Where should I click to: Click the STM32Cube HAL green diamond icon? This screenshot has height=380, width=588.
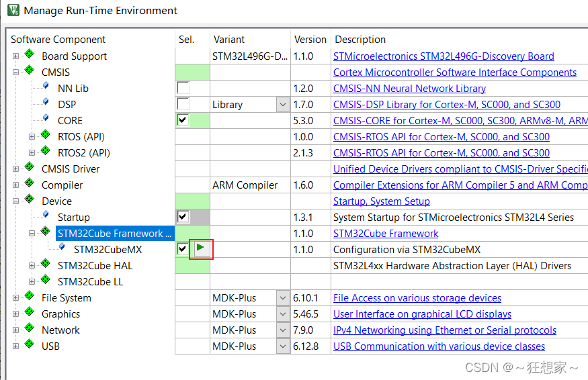pyautogui.click(x=46, y=263)
